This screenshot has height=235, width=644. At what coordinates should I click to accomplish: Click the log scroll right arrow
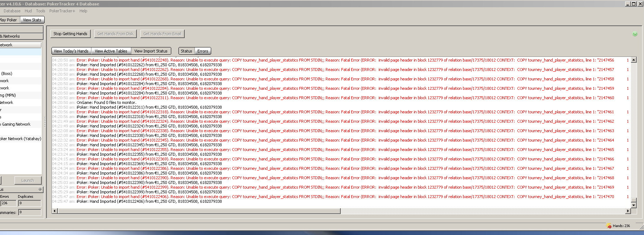[628, 211]
